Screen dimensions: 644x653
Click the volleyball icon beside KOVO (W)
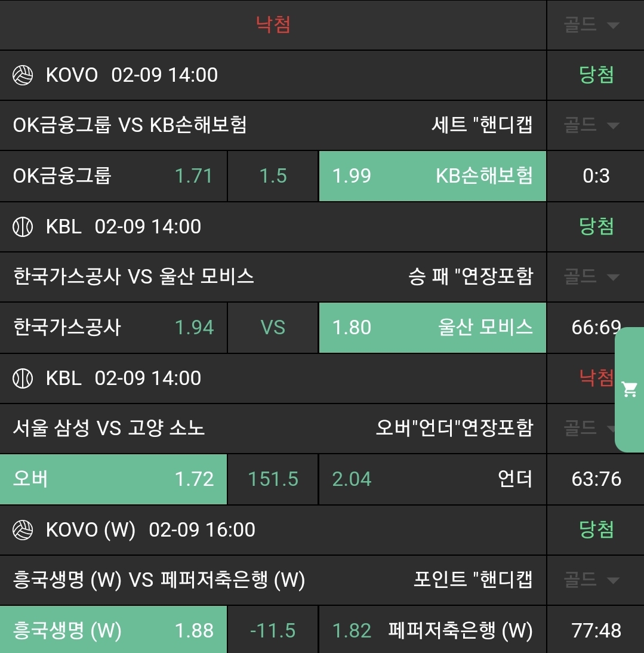(x=23, y=530)
